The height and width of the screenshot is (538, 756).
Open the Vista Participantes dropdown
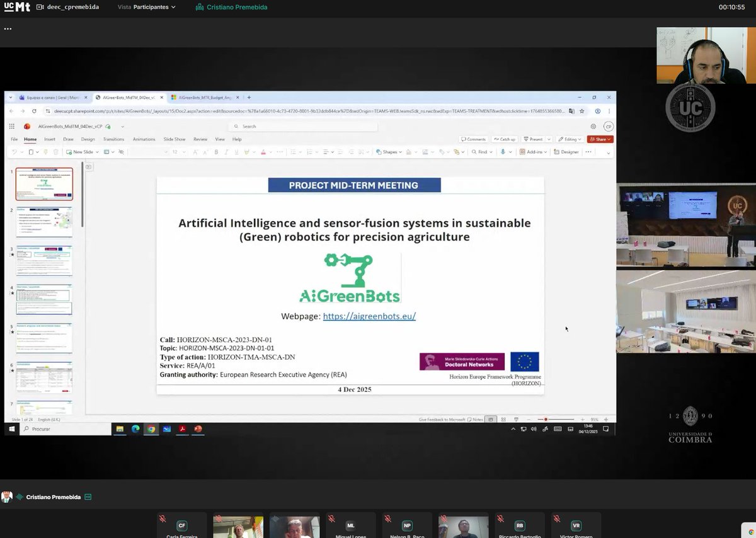tap(147, 7)
